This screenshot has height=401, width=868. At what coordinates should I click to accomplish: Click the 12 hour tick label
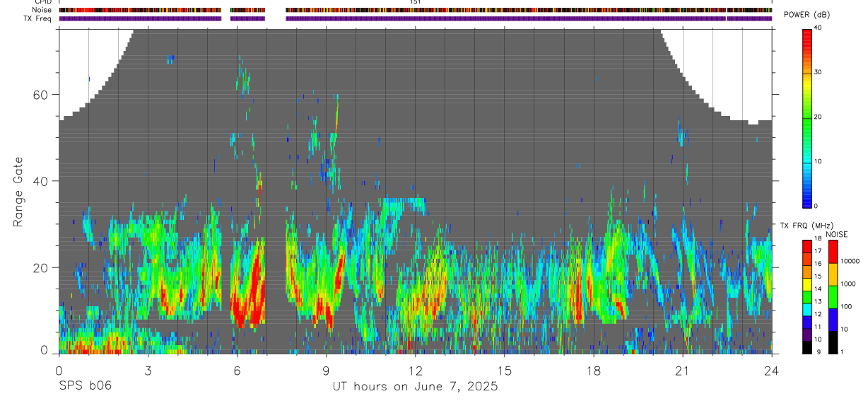tap(415, 371)
